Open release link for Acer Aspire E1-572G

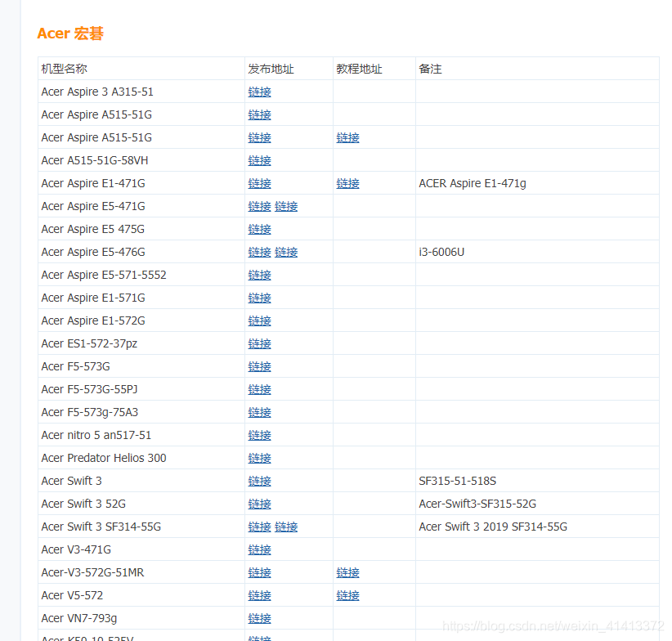coord(259,320)
